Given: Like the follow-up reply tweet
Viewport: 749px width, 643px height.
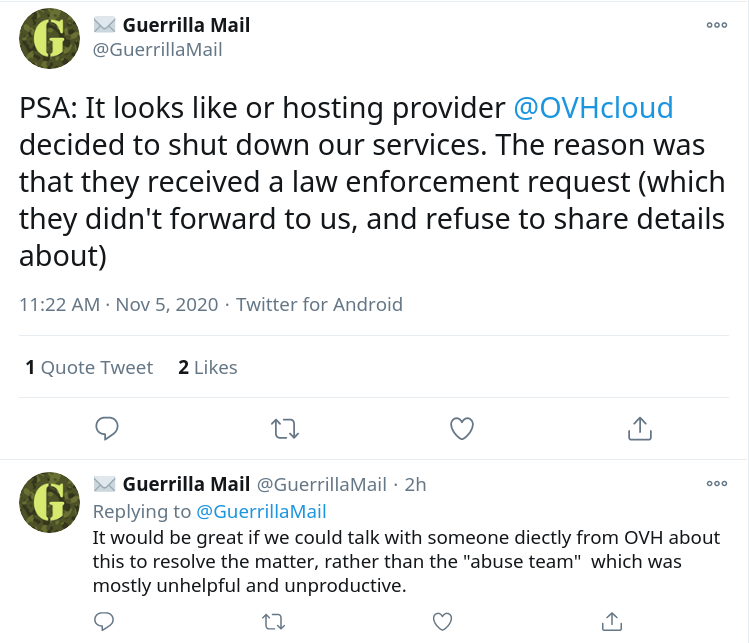Looking at the screenshot, I should (442, 622).
